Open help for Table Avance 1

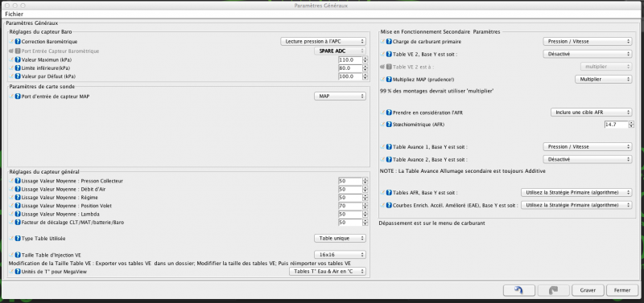point(389,147)
